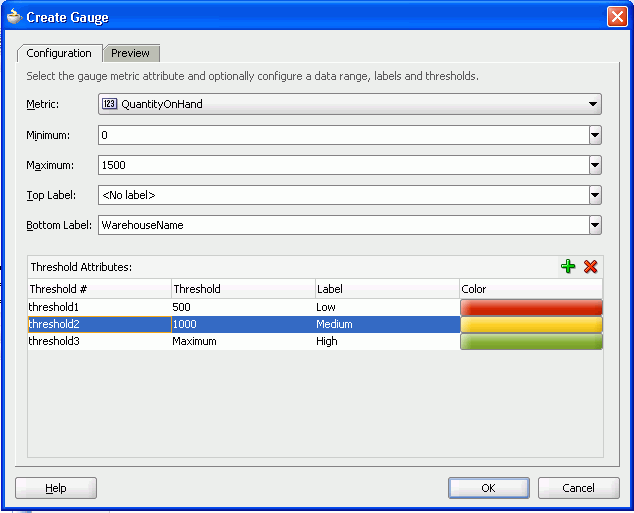The image size is (634, 513).
Task: Click the Create Gauge title bar app icon
Action: pyautogui.click(x=14, y=17)
